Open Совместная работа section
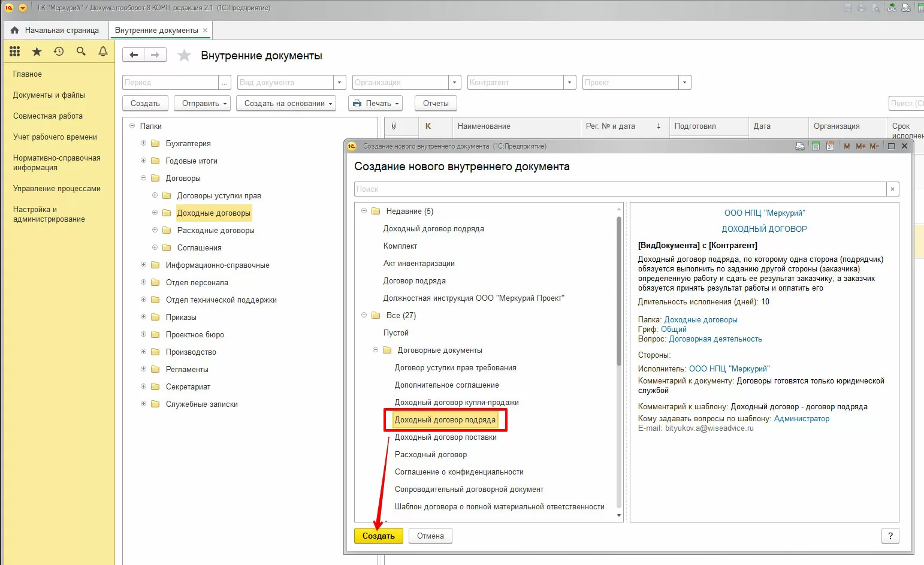 tap(48, 116)
